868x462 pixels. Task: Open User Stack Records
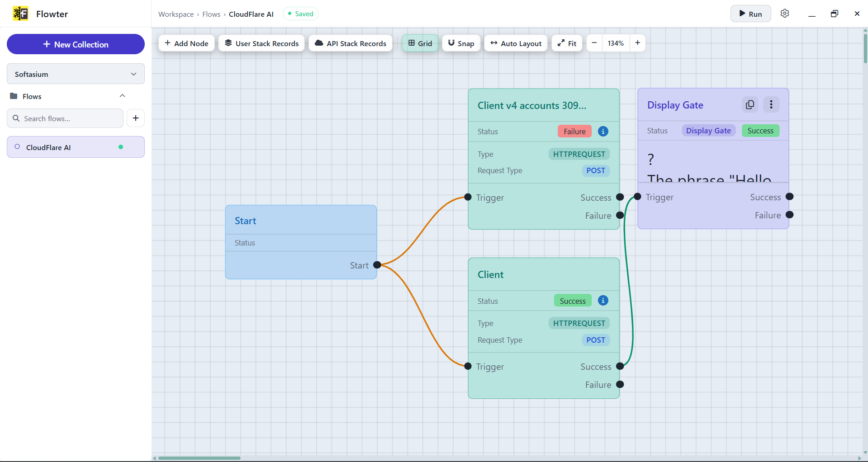click(261, 43)
